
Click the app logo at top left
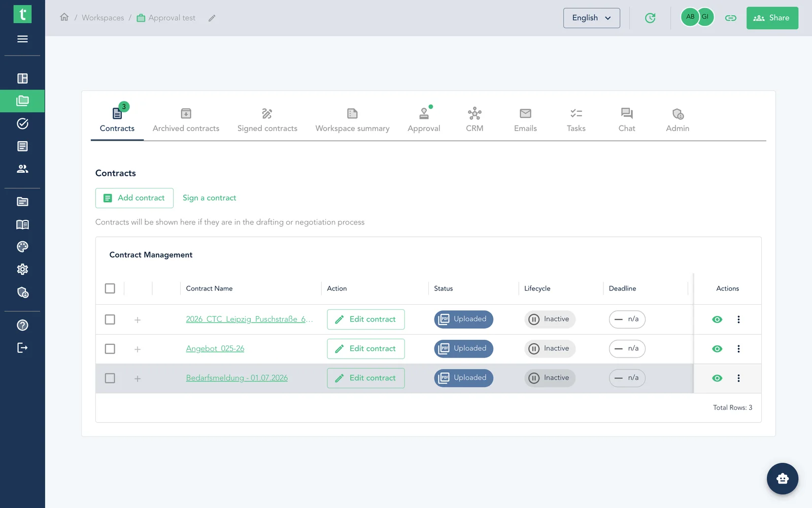(x=22, y=14)
